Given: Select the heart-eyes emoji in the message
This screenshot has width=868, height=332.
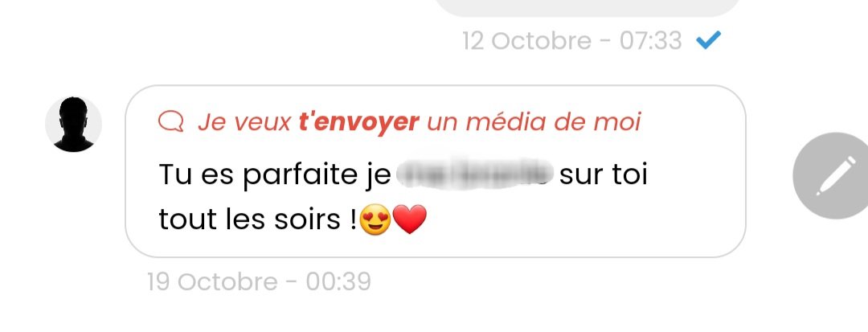Looking at the screenshot, I should tap(375, 219).
